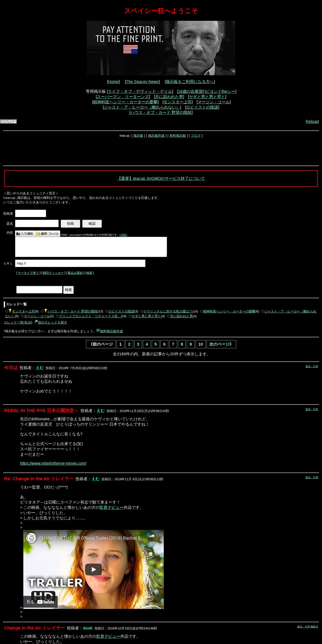
Task: Click the 検索 search button
Action: [x=68, y=290]
